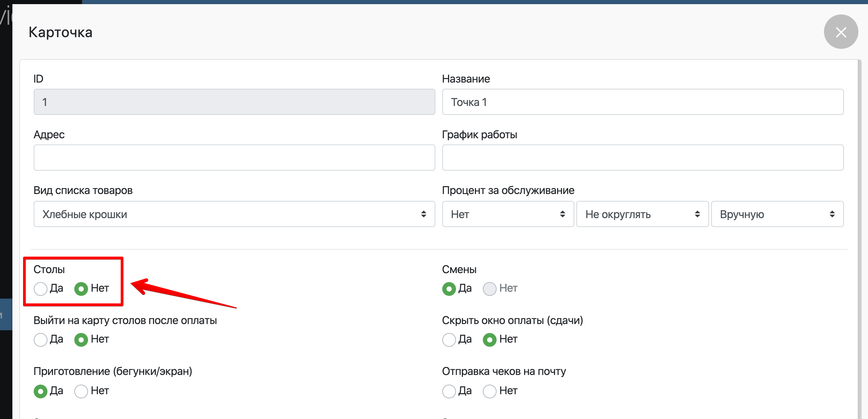Open the Вручную dropdown

coord(777,214)
